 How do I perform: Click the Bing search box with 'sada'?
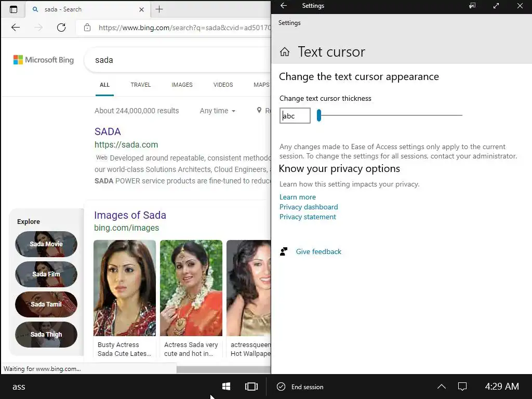pos(178,60)
